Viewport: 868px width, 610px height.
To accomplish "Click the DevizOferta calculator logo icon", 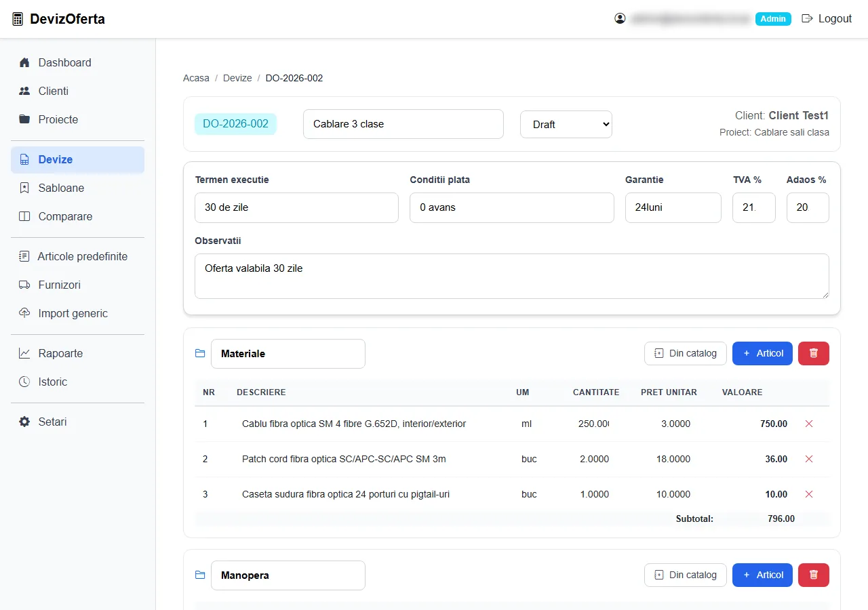I will click(18, 19).
